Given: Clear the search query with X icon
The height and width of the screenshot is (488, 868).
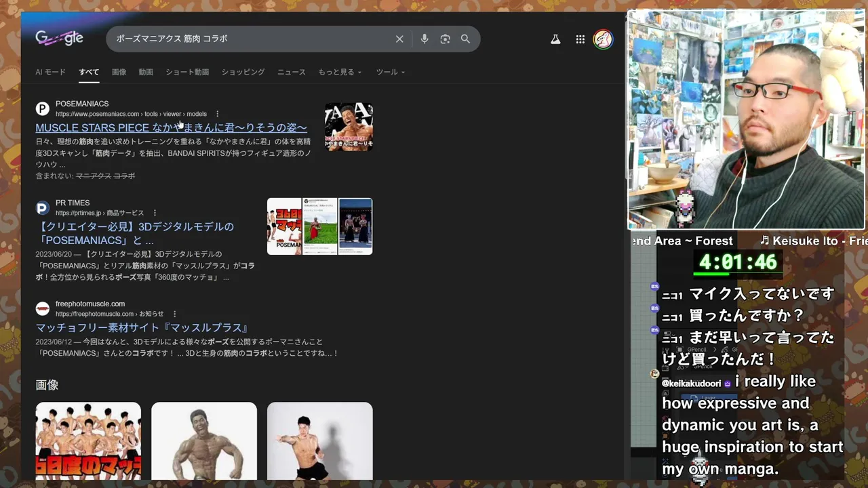Looking at the screenshot, I should (399, 39).
